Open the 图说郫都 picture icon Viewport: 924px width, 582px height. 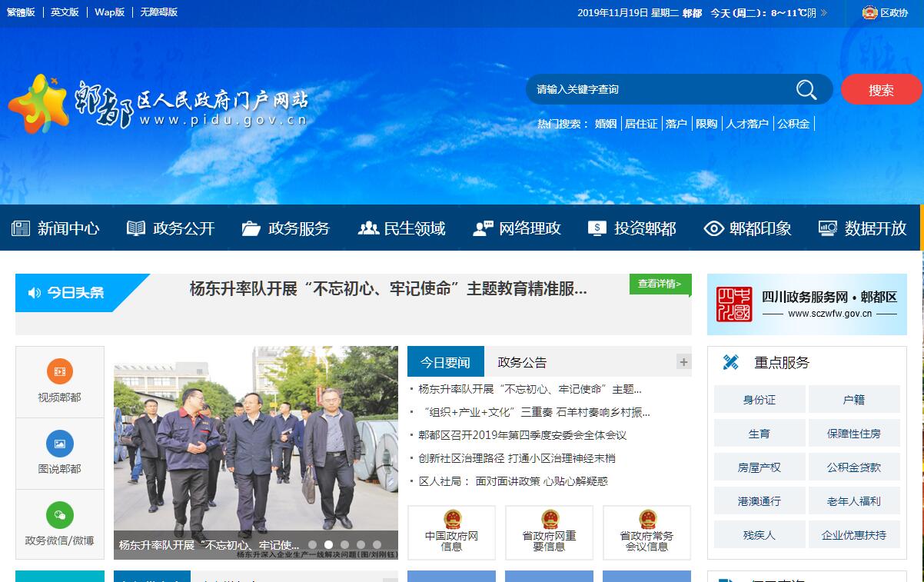point(59,443)
